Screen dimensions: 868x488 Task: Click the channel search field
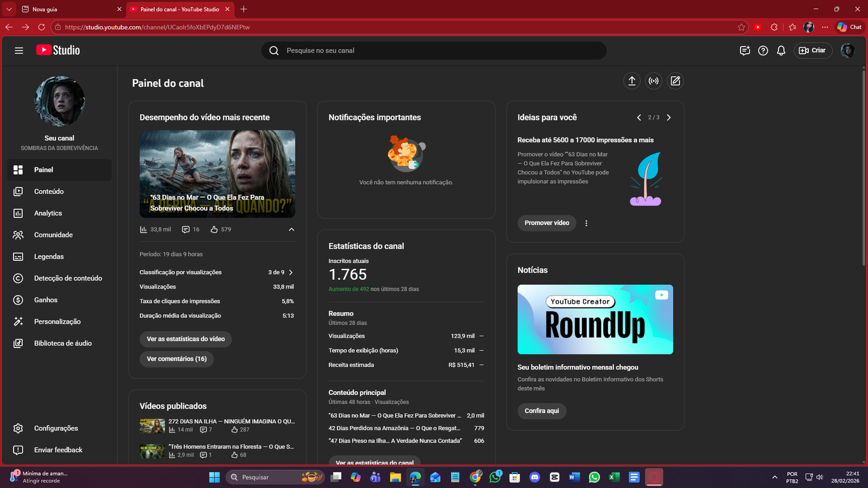coord(434,50)
